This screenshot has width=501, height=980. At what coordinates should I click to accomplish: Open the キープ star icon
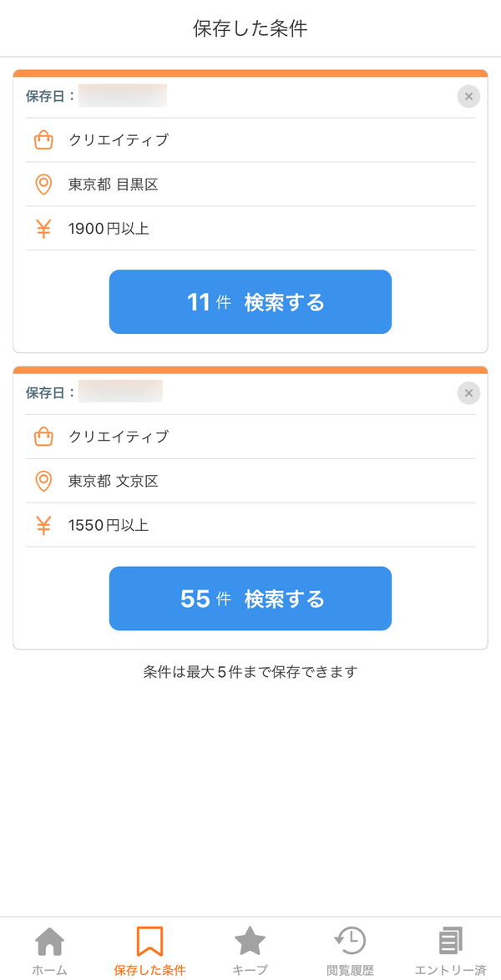point(250,942)
